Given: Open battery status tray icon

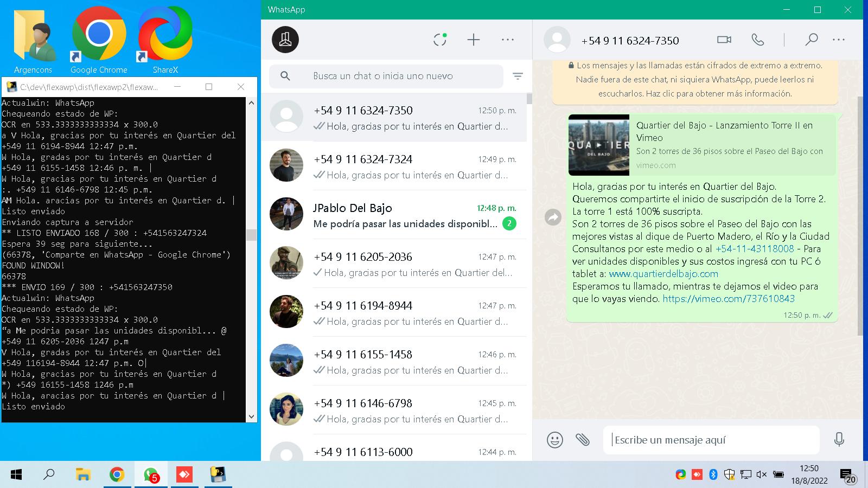Looking at the screenshot, I should (x=778, y=474).
